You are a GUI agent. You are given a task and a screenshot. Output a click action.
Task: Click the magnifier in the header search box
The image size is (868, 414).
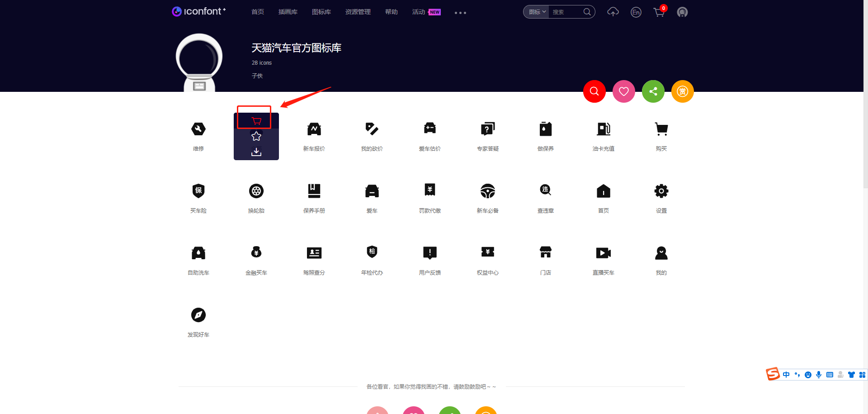click(587, 12)
